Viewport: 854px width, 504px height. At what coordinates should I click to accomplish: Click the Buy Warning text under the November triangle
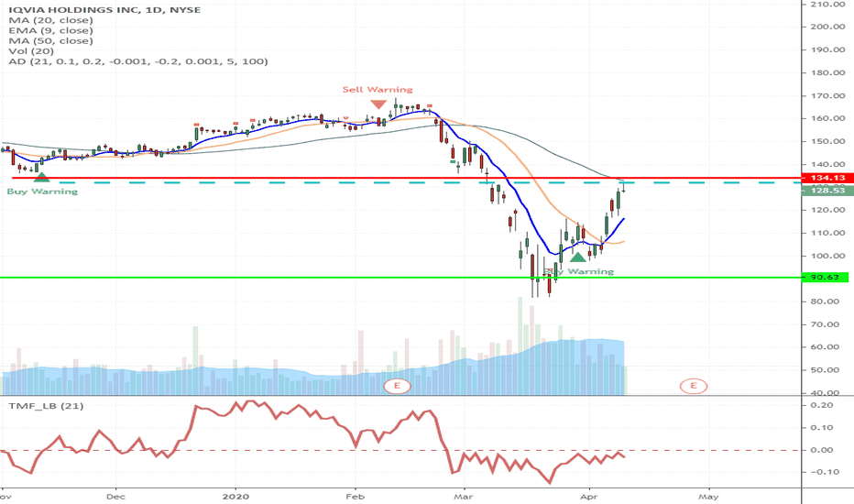(42, 192)
